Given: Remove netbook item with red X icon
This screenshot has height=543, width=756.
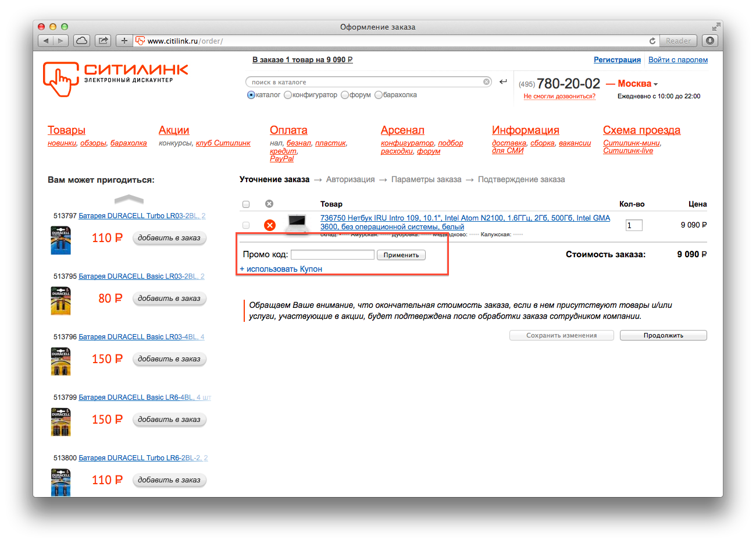Looking at the screenshot, I should click(270, 225).
